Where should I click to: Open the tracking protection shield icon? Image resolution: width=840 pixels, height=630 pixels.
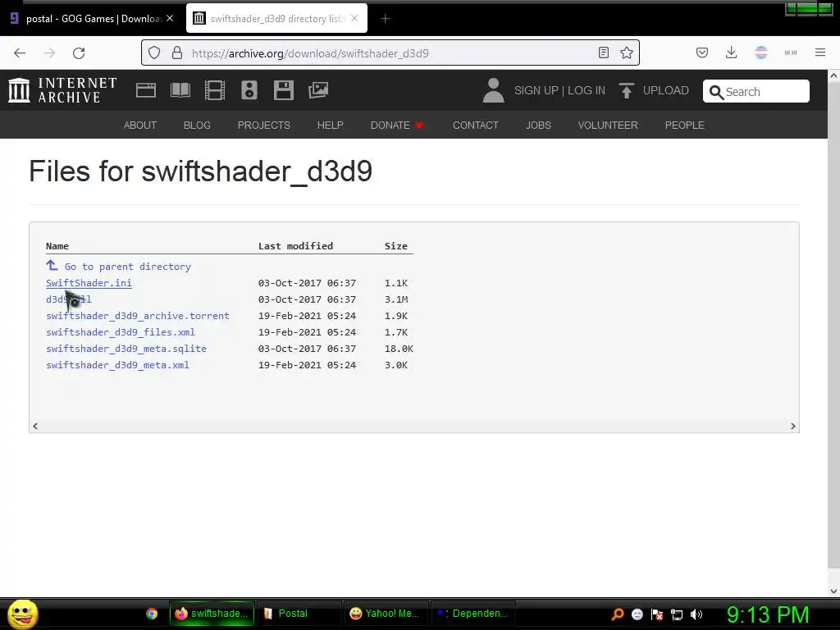[154, 53]
